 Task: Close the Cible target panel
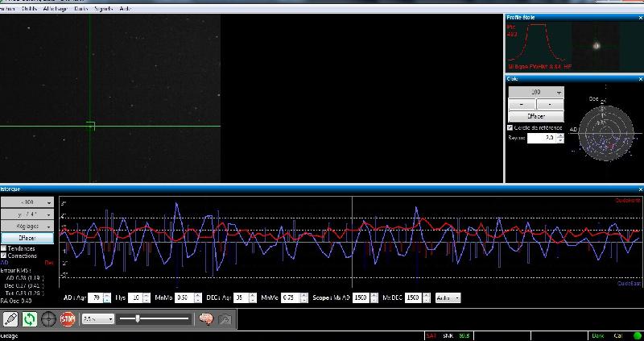[640, 78]
